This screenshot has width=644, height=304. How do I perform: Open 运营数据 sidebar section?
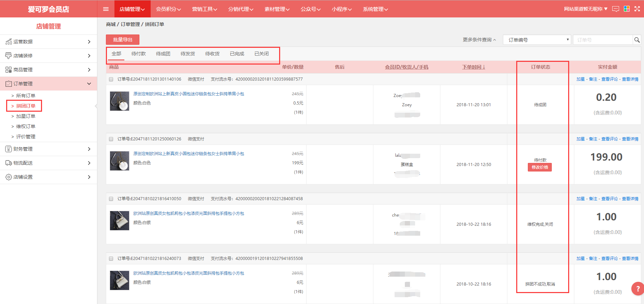[49, 42]
